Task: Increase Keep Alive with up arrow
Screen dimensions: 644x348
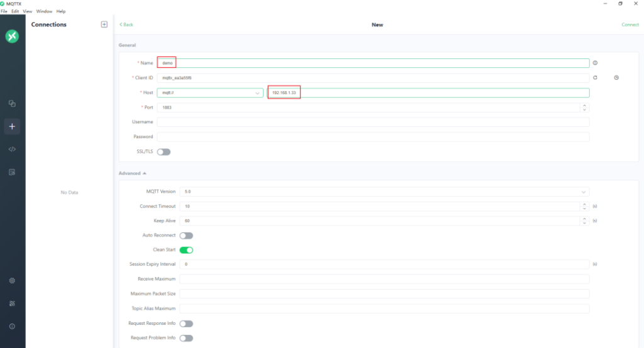Action: 584,219
